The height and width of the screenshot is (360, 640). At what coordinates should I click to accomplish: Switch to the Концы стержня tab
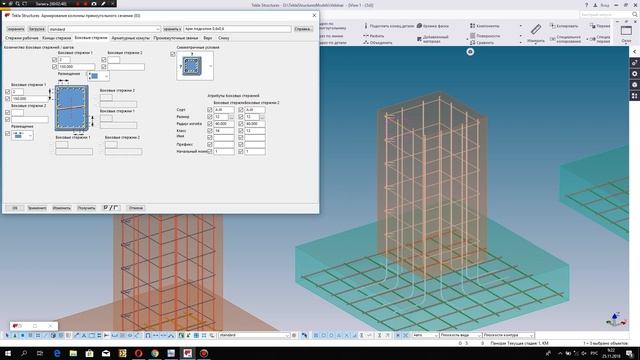point(57,38)
